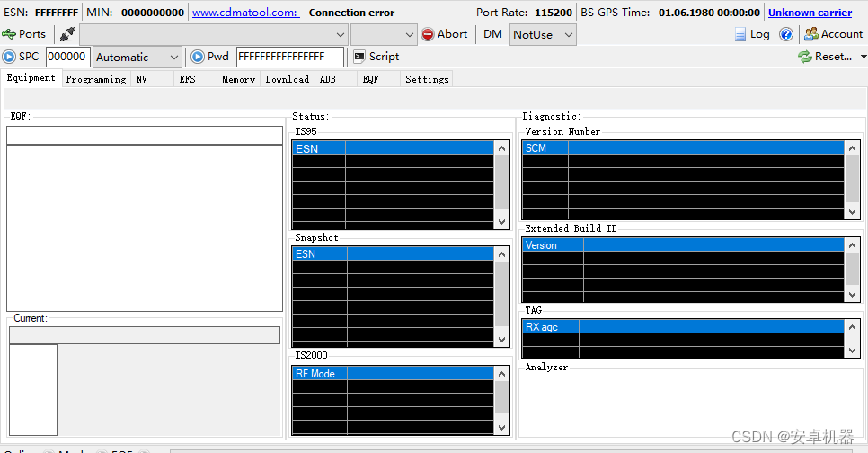Switch to the Programming tab
The width and height of the screenshot is (868, 453).
click(96, 79)
